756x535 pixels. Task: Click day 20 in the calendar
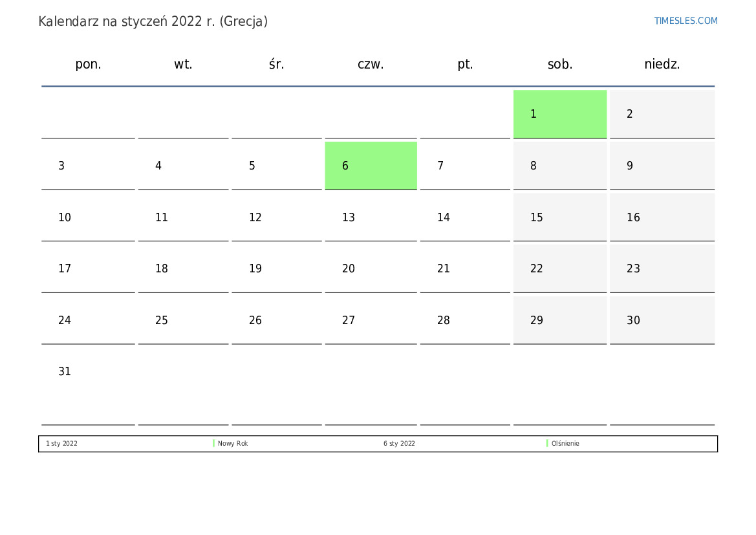pos(349,268)
